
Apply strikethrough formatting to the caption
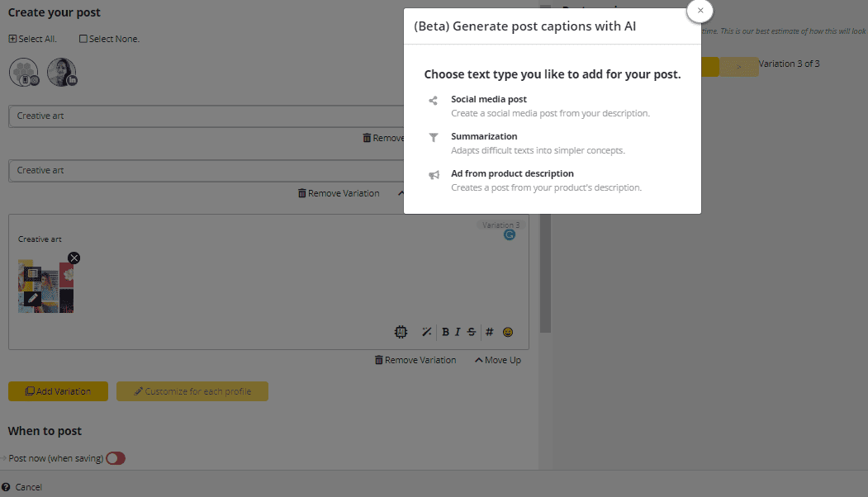click(x=471, y=332)
